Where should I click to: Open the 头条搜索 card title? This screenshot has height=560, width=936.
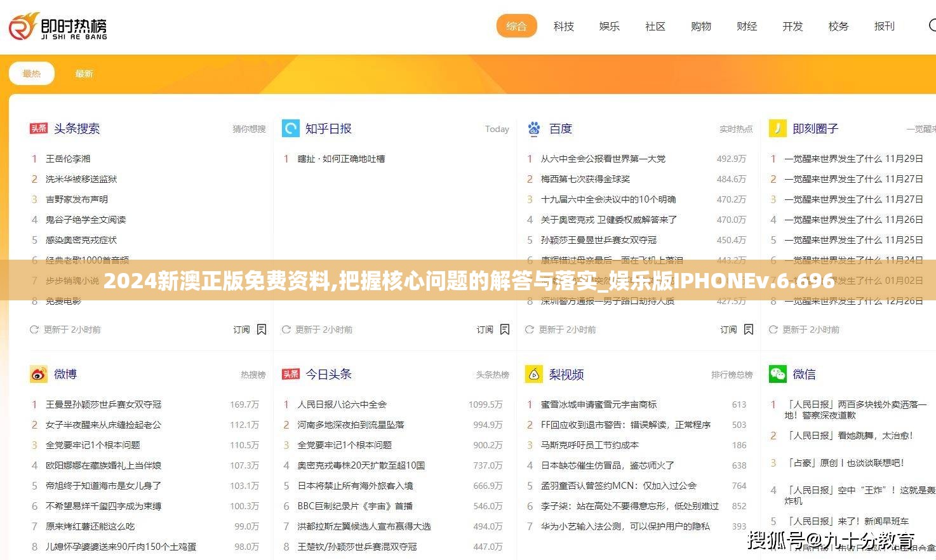[x=77, y=128]
